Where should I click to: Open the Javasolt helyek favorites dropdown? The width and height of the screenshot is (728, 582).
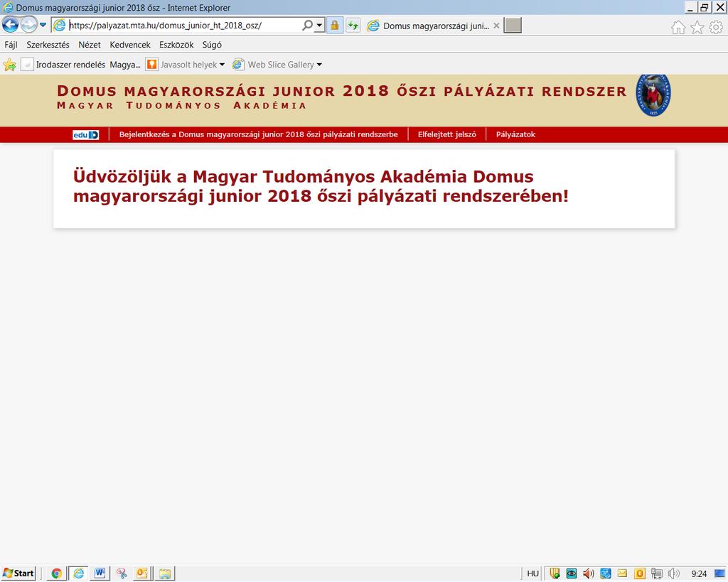pos(186,65)
